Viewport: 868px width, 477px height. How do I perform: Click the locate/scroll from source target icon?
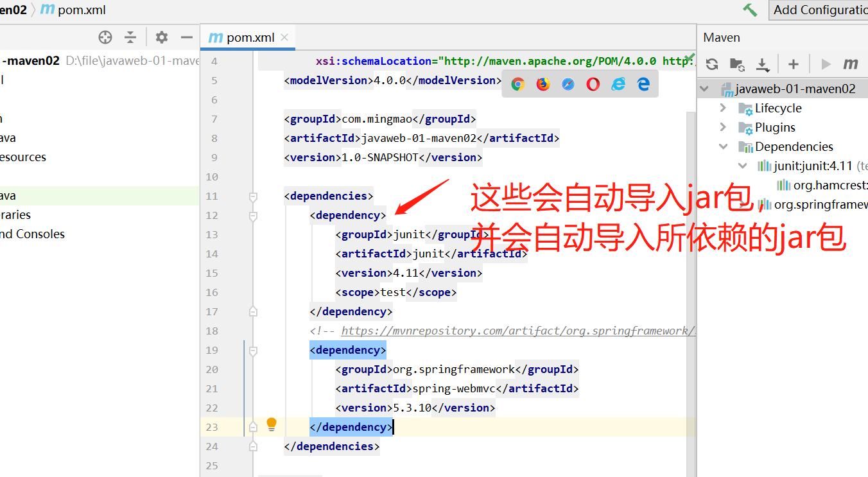tap(105, 37)
